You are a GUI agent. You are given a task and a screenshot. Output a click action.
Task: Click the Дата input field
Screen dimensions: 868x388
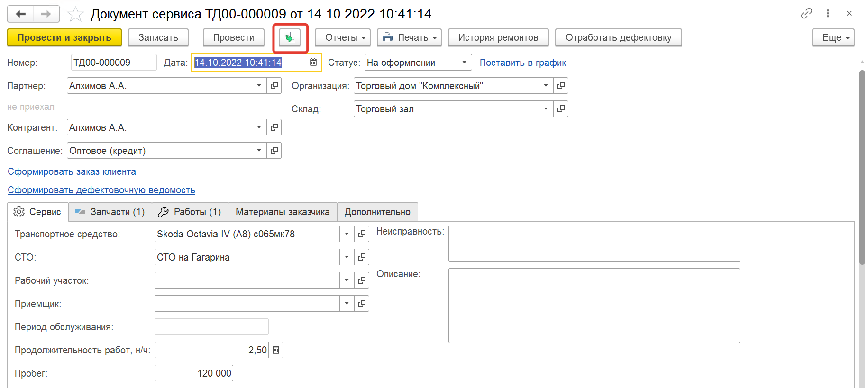[x=249, y=63]
